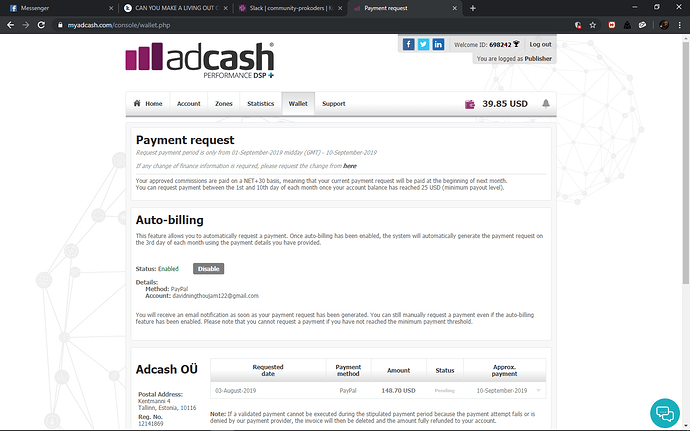690x431 pixels.
Task: Open the live chat bubble
Action: coord(665,413)
